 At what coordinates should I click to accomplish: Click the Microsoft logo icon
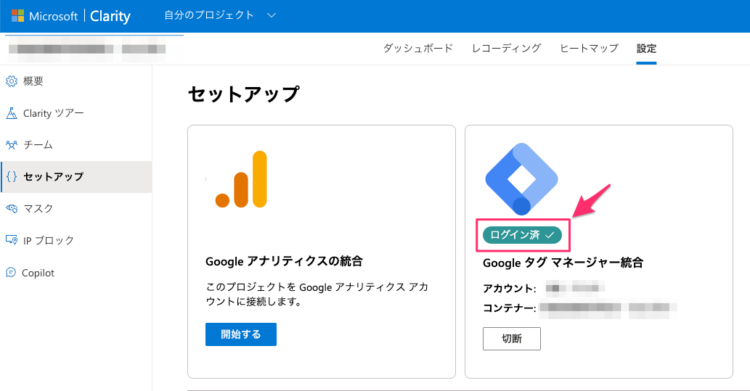pyautogui.click(x=18, y=16)
